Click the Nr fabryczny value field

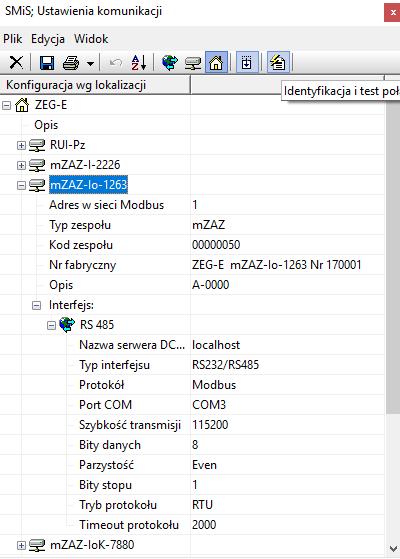coord(277,265)
